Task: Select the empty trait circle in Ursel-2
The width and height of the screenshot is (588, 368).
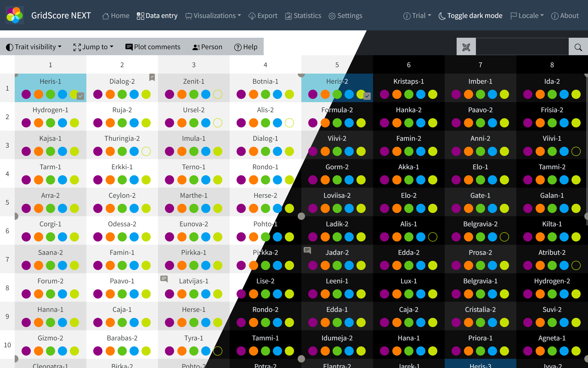Action: tap(218, 123)
